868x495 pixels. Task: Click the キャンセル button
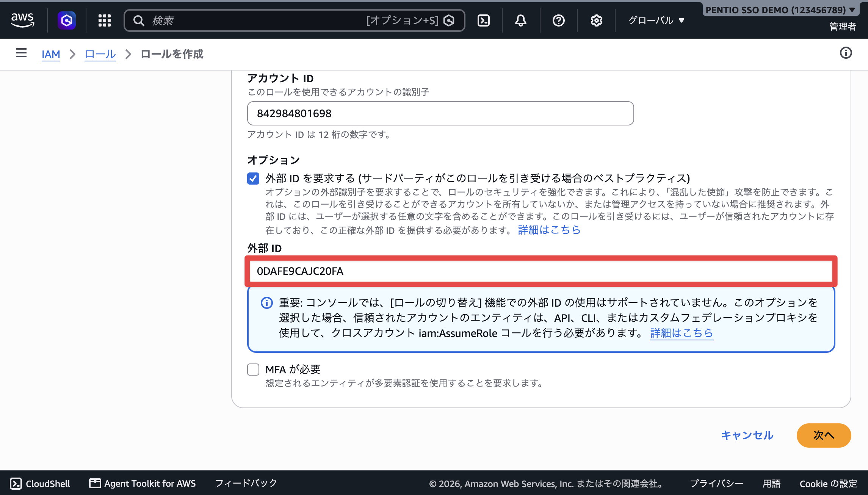click(747, 435)
